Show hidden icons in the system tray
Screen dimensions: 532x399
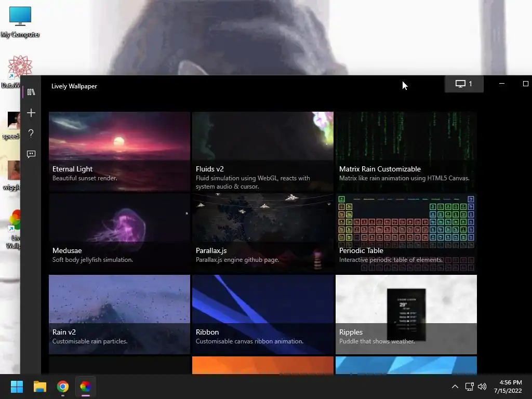click(x=455, y=387)
